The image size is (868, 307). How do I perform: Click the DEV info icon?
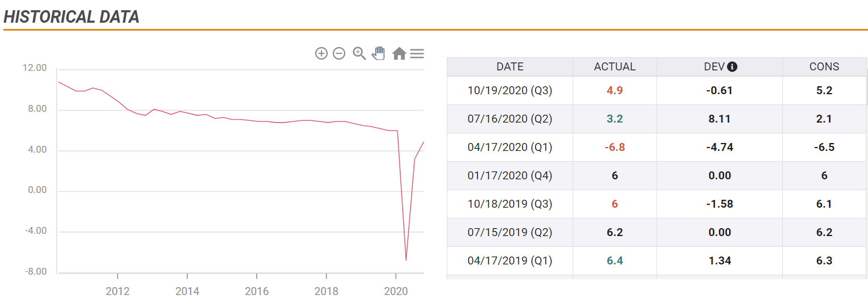click(732, 67)
